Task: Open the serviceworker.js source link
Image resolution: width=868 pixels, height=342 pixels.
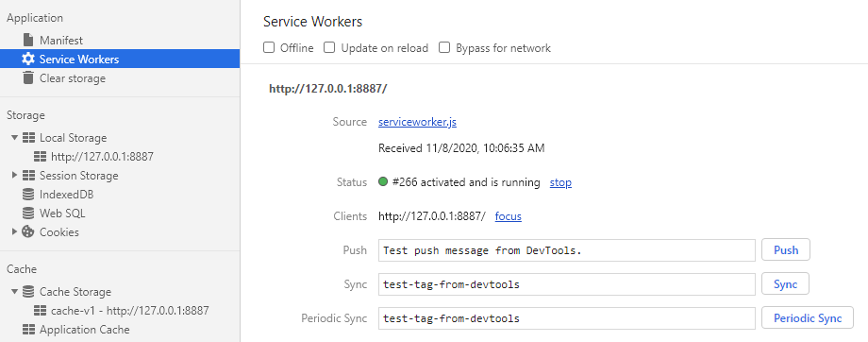Action: click(x=417, y=122)
